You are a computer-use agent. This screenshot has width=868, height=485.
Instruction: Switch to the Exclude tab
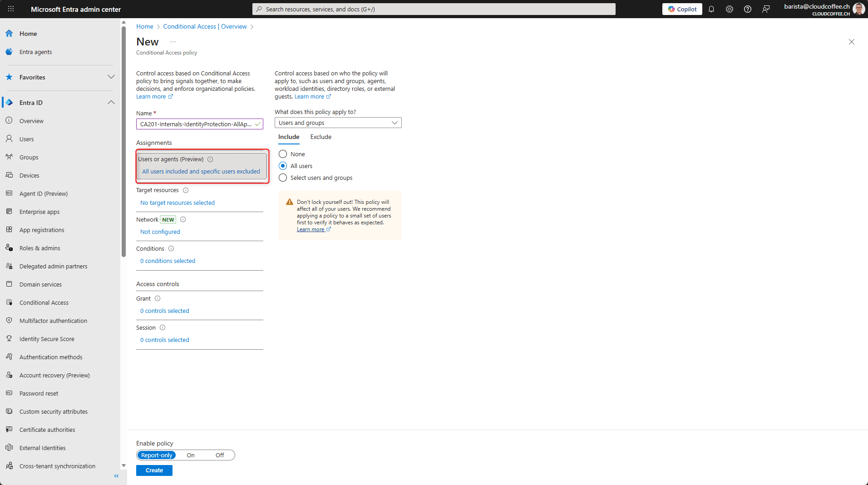[x=321, y=137]
